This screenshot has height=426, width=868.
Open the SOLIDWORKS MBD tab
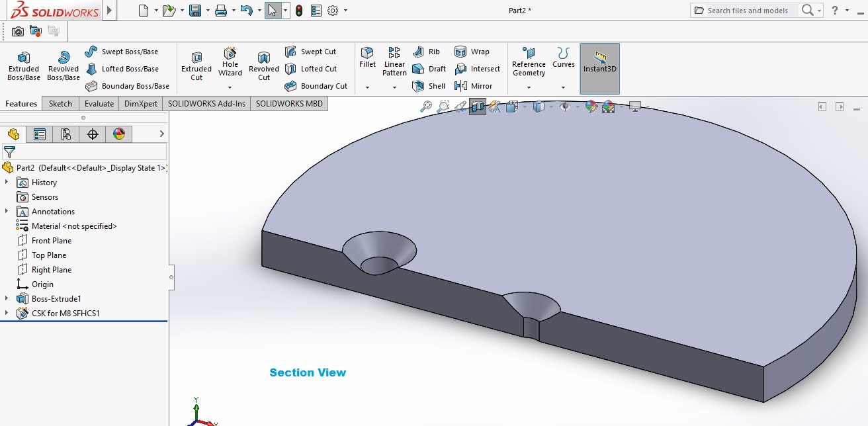[289, 104]
